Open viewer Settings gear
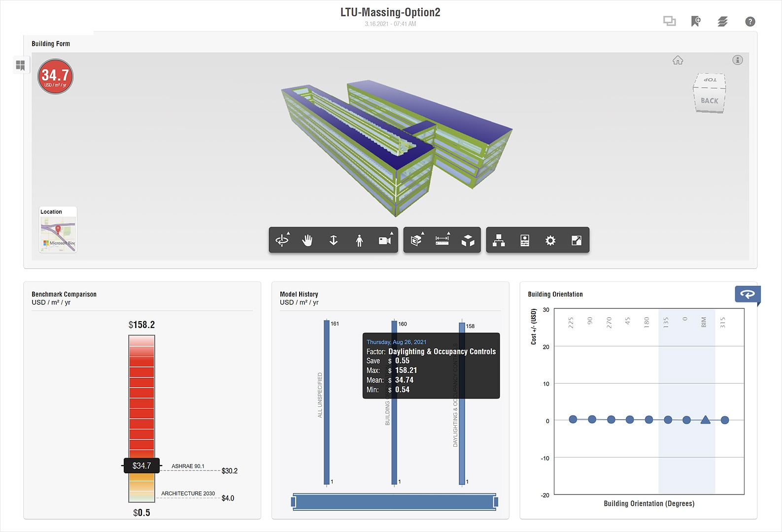This screenshot has width=782, height=532. click(550, 240)
